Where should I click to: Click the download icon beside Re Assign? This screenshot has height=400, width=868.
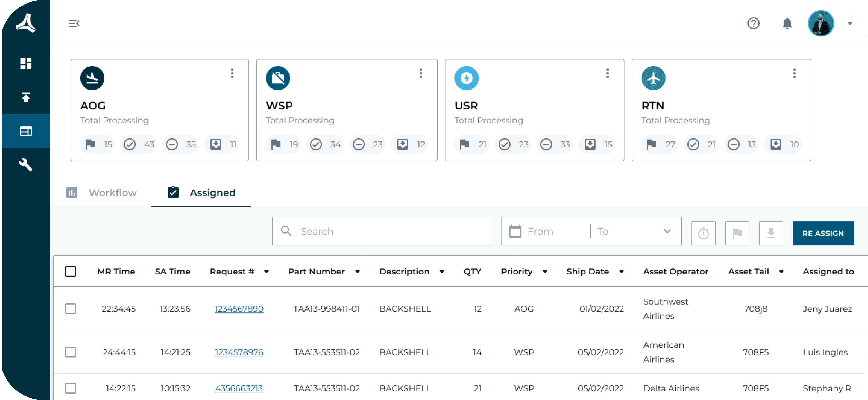771,233
